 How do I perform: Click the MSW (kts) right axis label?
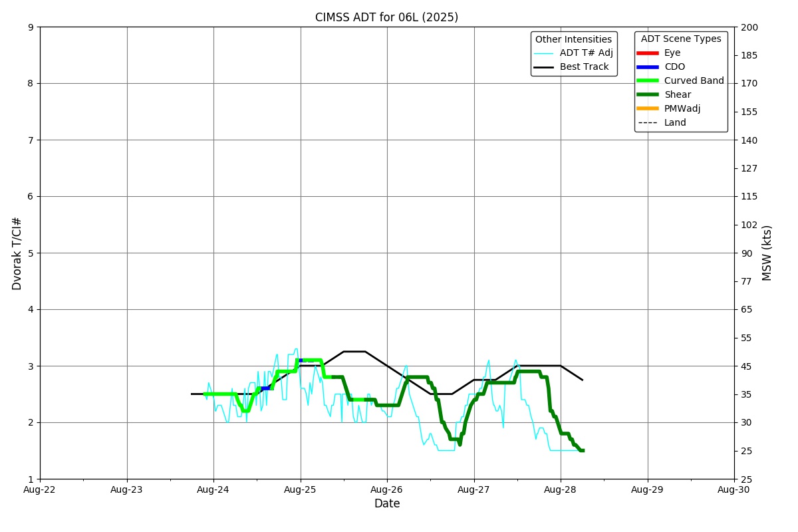pyautogui.click(x=767, y=253)
